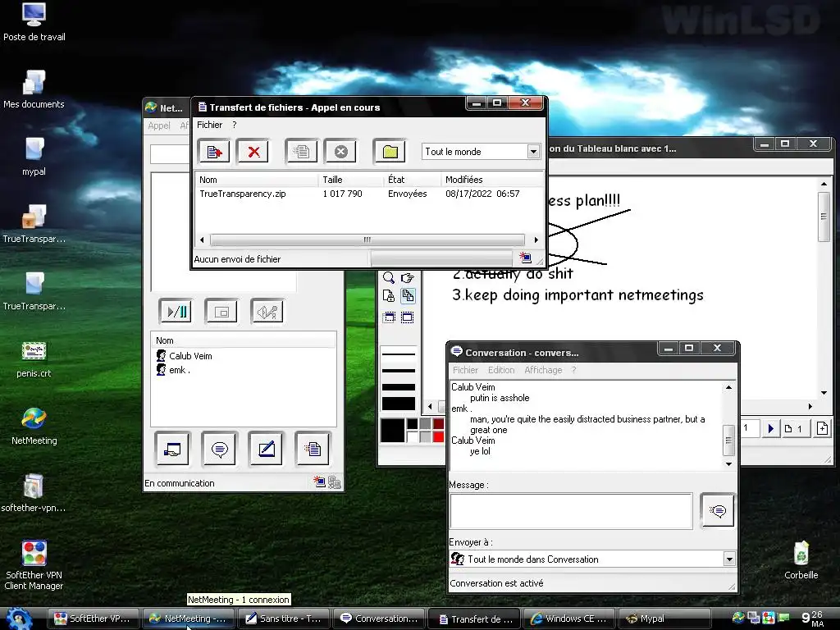840x630 pixels.
Task: Open the Affichage menu in Conversation window
Action: (x=543, y=370)
